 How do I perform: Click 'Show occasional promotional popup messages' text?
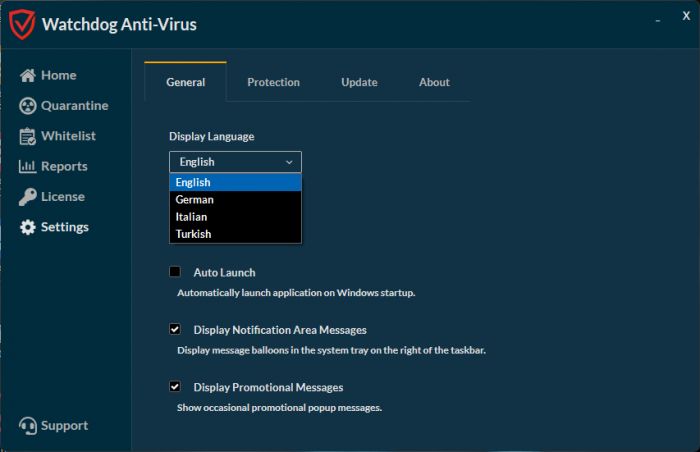(279, 408)
